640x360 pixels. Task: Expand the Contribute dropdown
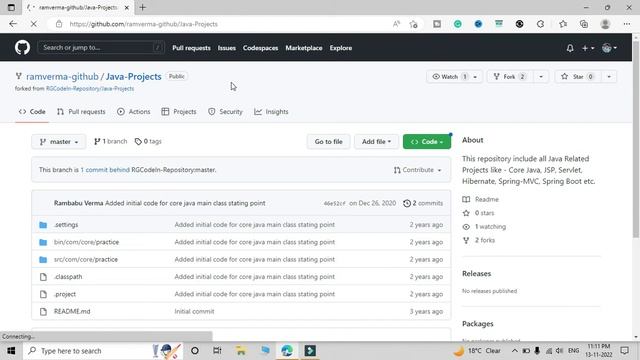pos(417,170)
